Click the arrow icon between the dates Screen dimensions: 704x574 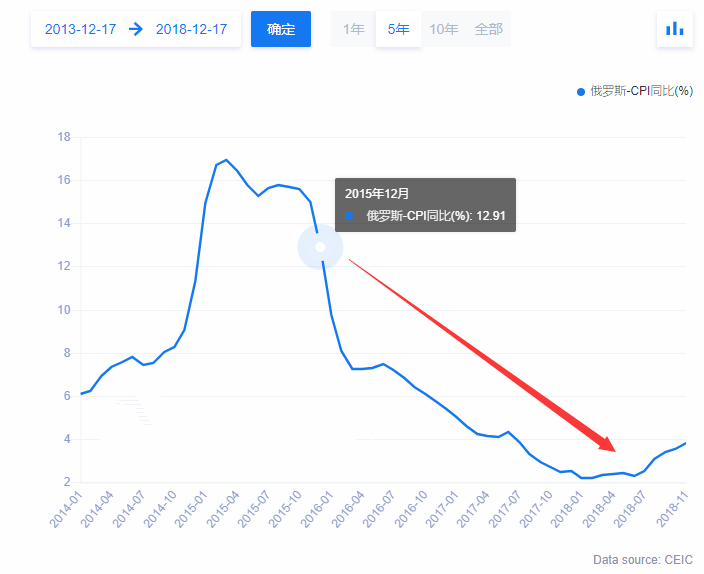pos(136,29)
